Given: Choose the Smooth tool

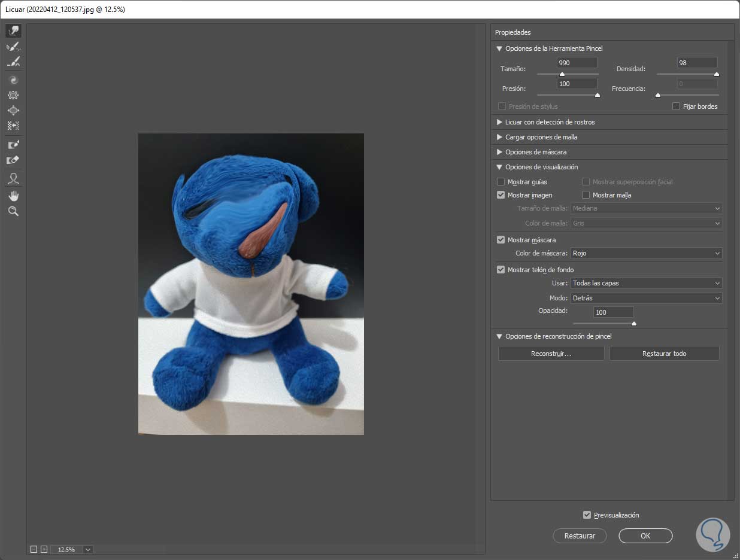Looking at the screenshot, I should (x=13, y=62).
